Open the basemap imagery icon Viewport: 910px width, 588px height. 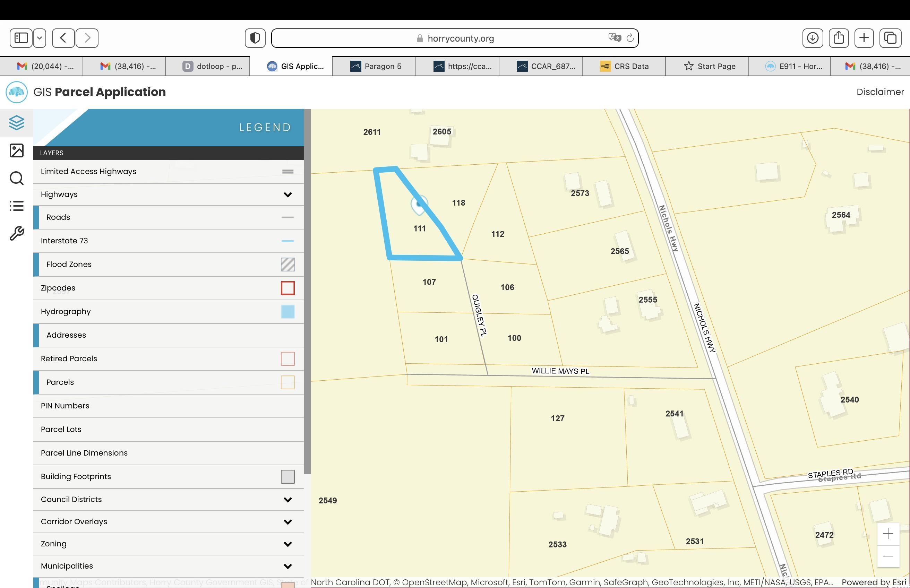[x=16, y=150]
